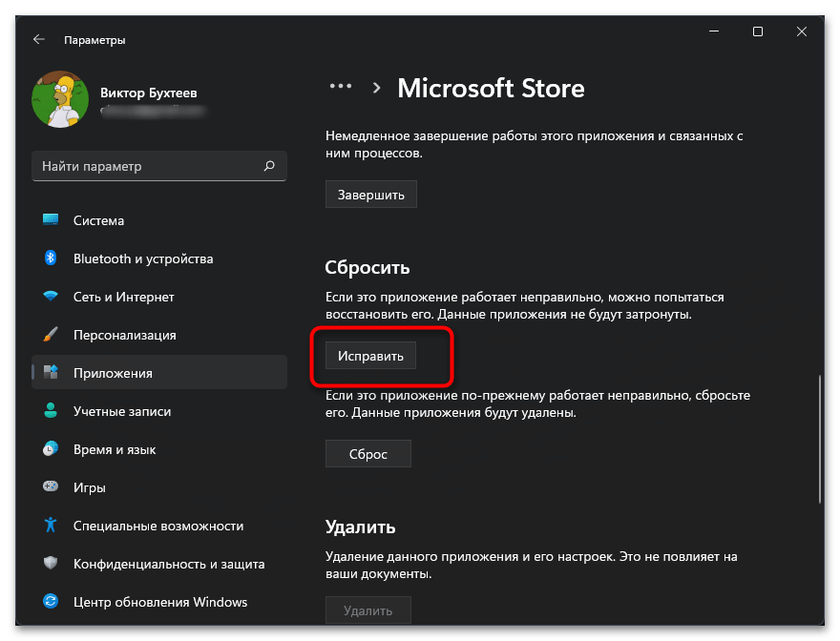Viewport: 840px width, 641px height.
Task: Click the Time and language globe icon
Action: pos(52,449)
